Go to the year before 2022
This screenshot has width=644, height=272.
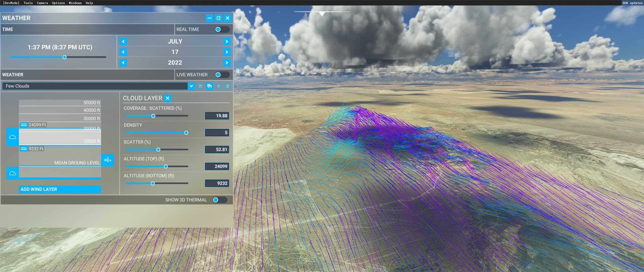point(123,62)
